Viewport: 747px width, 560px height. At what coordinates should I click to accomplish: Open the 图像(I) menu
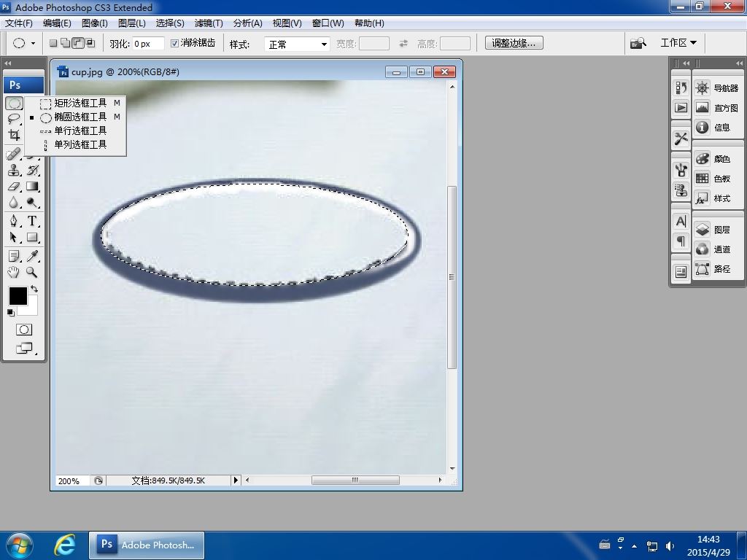94,23
